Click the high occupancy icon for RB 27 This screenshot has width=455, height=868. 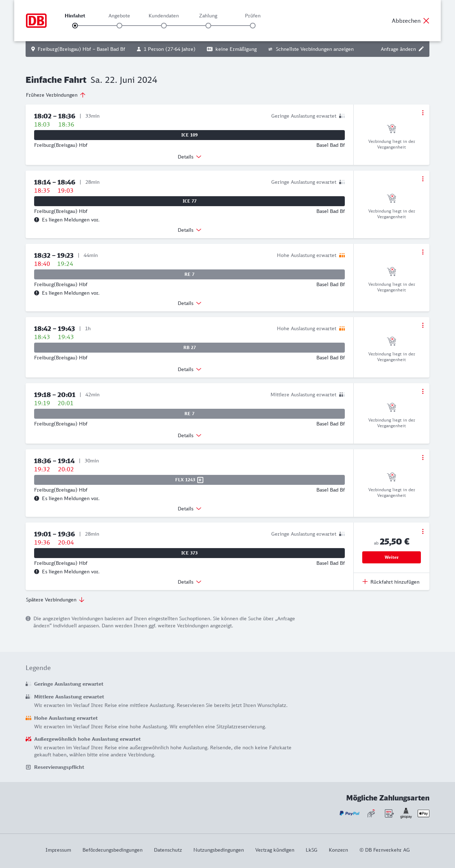(342, 328)
